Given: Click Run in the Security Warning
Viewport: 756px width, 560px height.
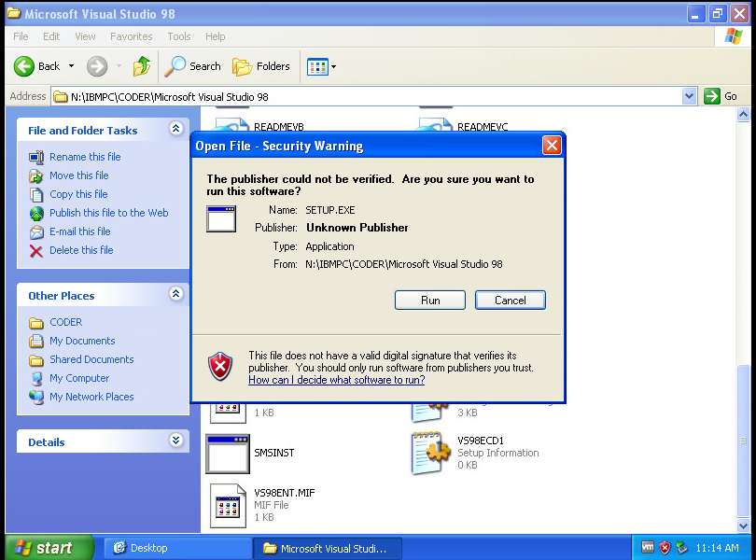Looking at the screenshot, I should tap(430, 300).
